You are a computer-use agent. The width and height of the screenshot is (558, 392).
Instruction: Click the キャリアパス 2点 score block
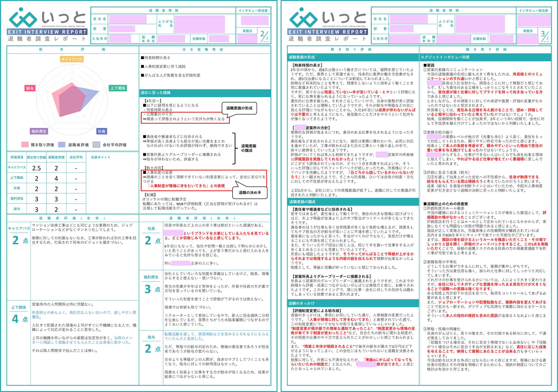coord(19,236)
